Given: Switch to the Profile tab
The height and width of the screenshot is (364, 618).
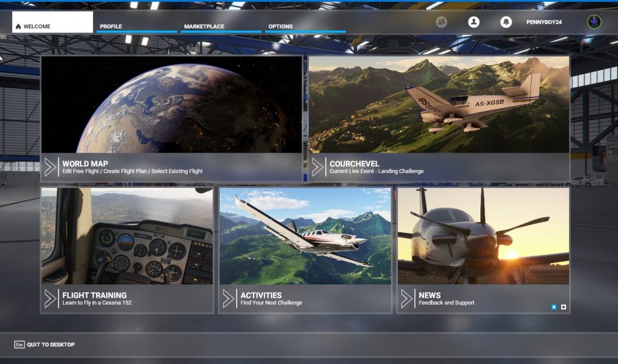Looking at the screenshot, I should click(x=136, y=27).
